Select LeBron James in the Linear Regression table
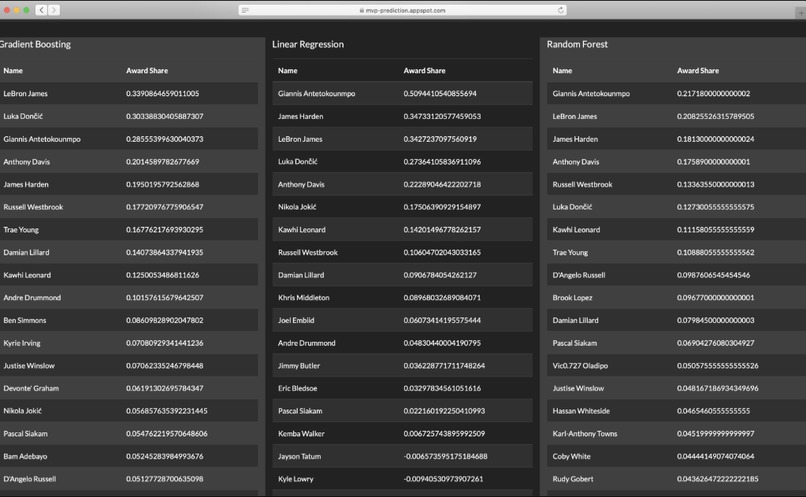806x497 pixels. tap(300, 139)
